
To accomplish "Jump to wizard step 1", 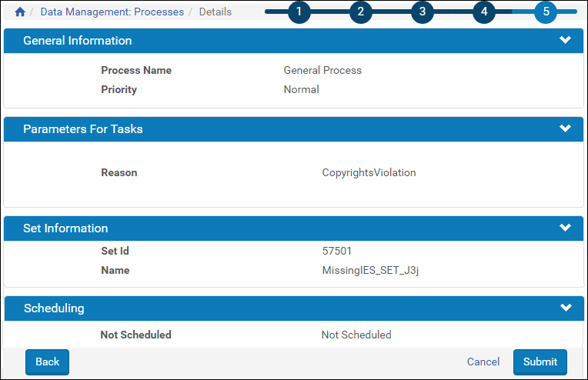I will click(299, 12).
